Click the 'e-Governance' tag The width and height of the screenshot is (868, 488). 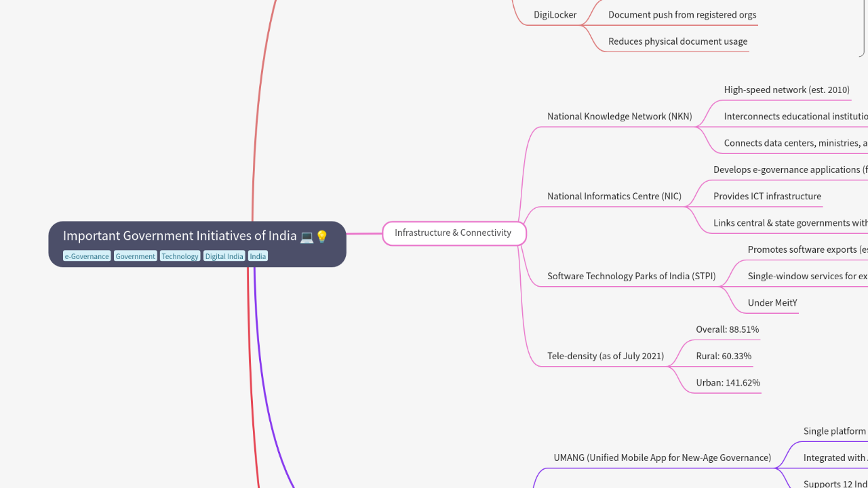[87, 256]
